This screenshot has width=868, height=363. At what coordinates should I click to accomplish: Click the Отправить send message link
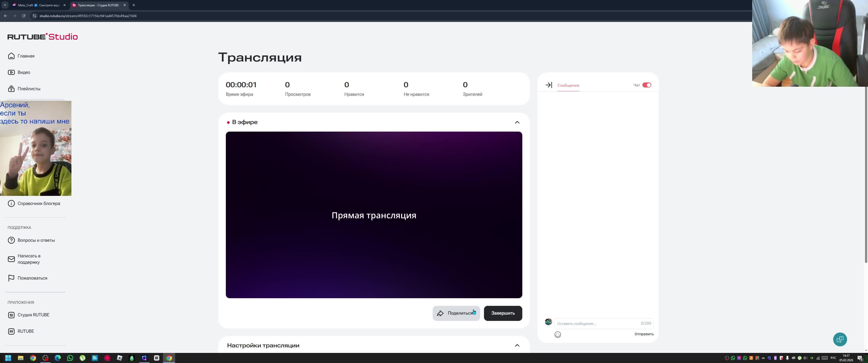pyautogui.click(x=644, y=334)
